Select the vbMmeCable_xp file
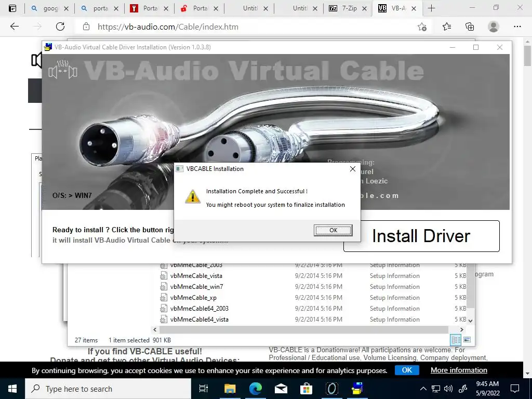Screen dimensions: 532x399 pos(193,298)
